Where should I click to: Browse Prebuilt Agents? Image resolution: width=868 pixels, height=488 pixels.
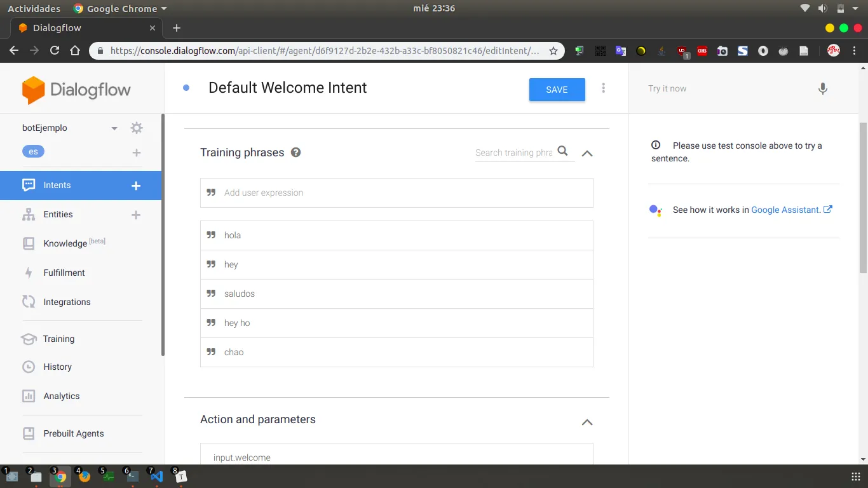tap(74, 433)
